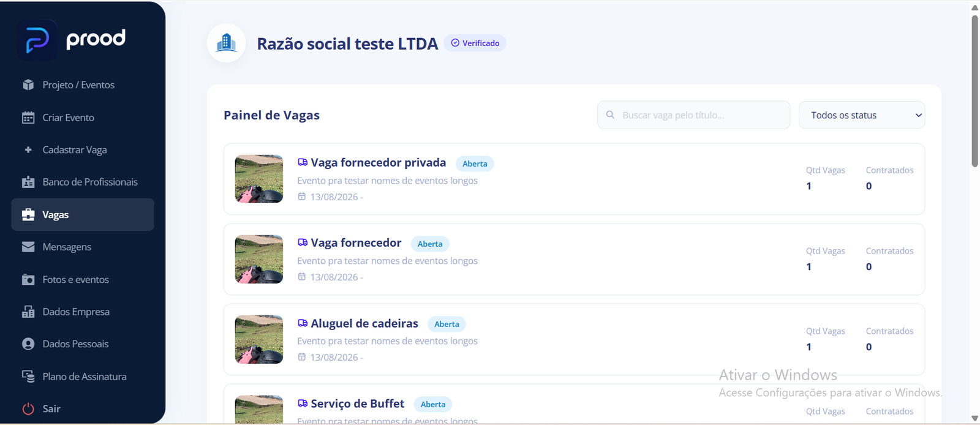Click Qtd Vagas in Vaga fornecedor privada card
Viewport: 980px width, 425px height.
pos(825,170)
